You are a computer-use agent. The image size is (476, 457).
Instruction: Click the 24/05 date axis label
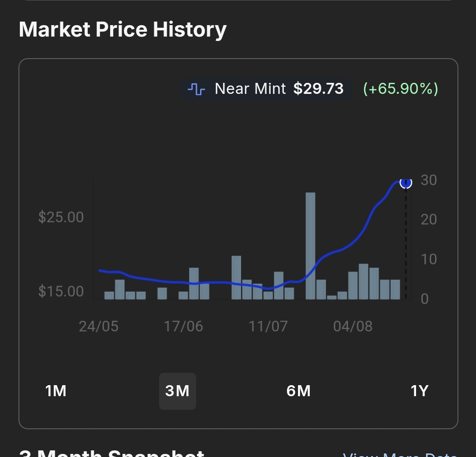click(x=99, y=327)
